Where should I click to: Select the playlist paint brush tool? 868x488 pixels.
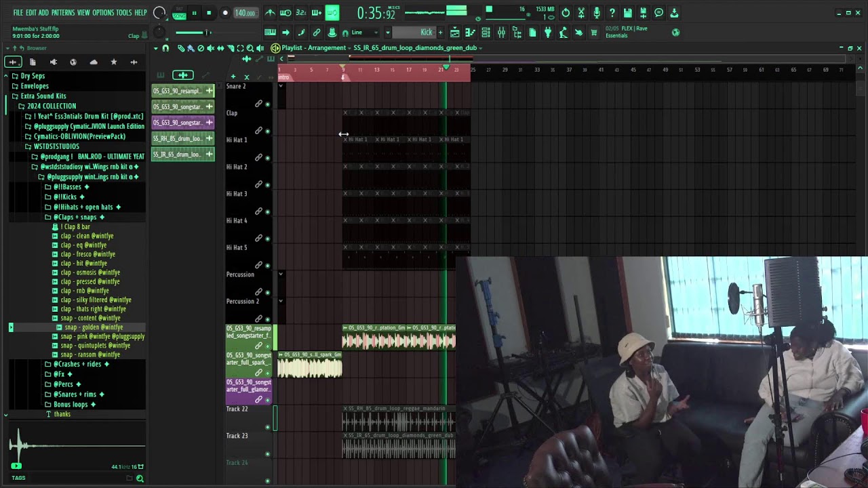point(191,48)
